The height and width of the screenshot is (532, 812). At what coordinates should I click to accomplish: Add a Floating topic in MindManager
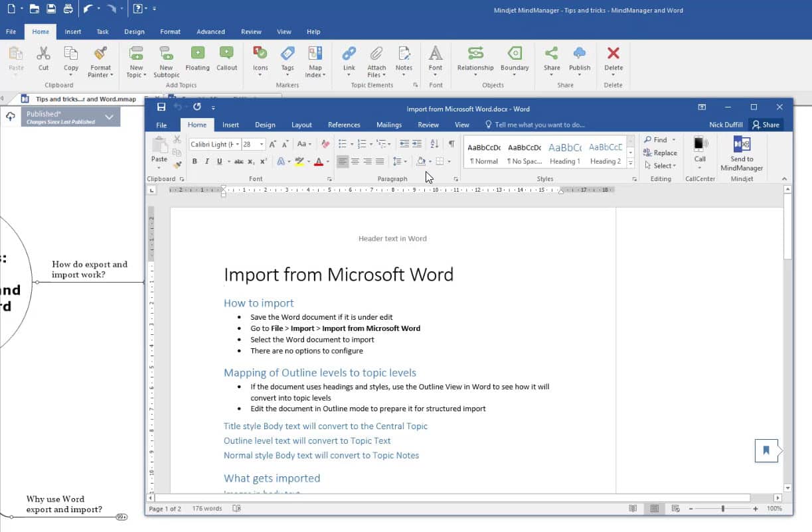click(197, 59)
